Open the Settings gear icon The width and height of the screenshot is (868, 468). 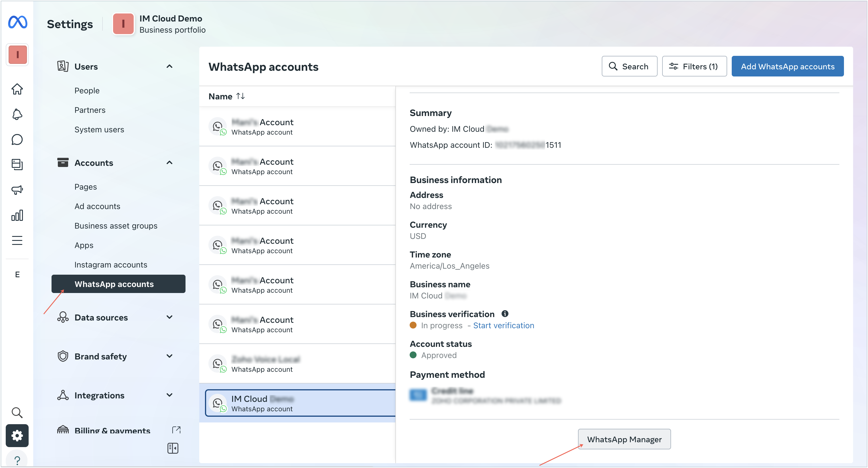tap(17, 436)
